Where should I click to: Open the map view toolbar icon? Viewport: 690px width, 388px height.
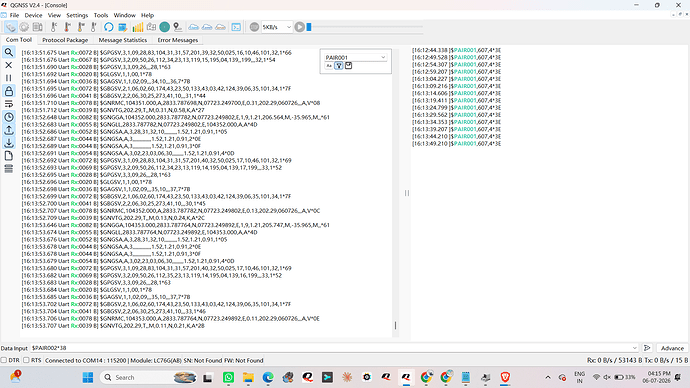[x=151, y=27]
